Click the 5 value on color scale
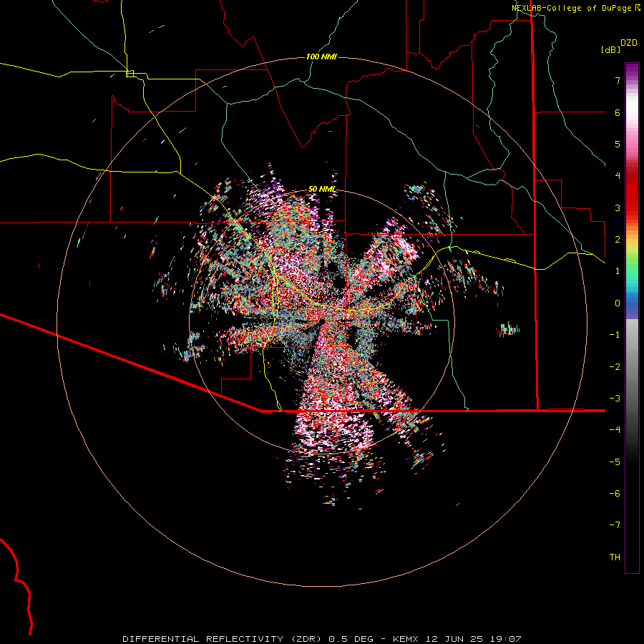644x644 pixels. 618,144
